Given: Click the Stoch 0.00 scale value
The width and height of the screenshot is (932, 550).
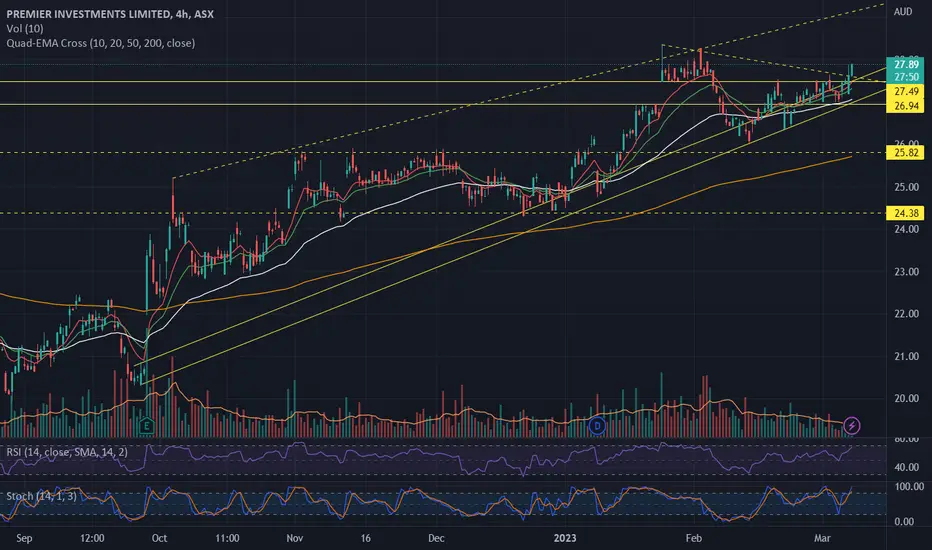Looking at the screenshot, I should pos(904,521).
